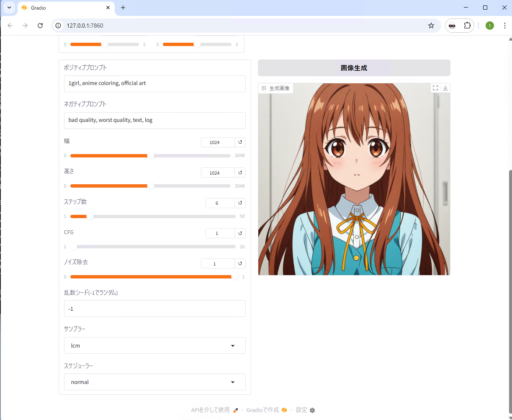Open the 設定 settings link

coord(305,410)
